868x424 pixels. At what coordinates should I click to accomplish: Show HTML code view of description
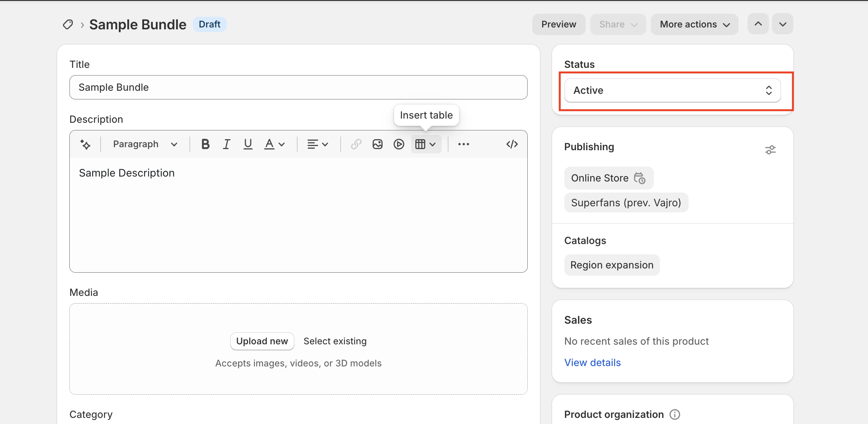[512, 144]
